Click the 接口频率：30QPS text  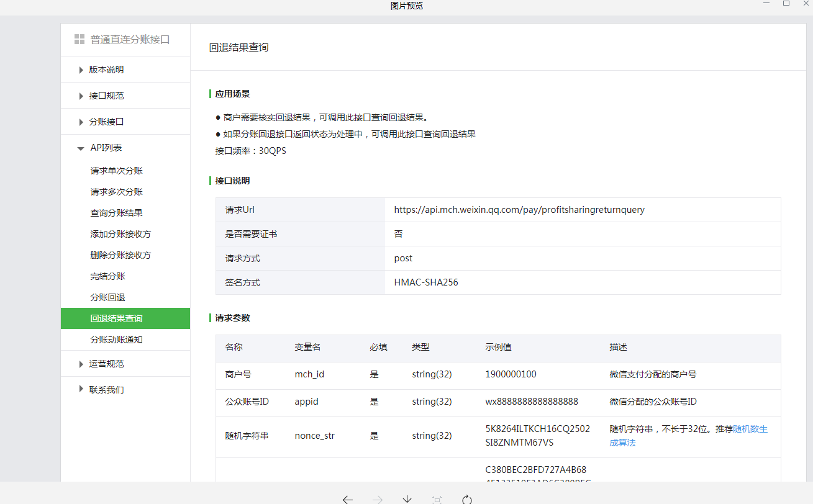click(x=251, y=151)
